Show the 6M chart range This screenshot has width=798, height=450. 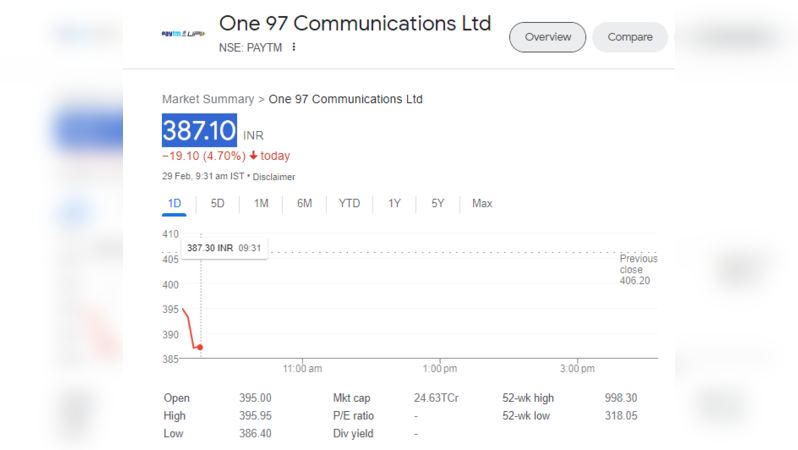click(x=304, y=204)
